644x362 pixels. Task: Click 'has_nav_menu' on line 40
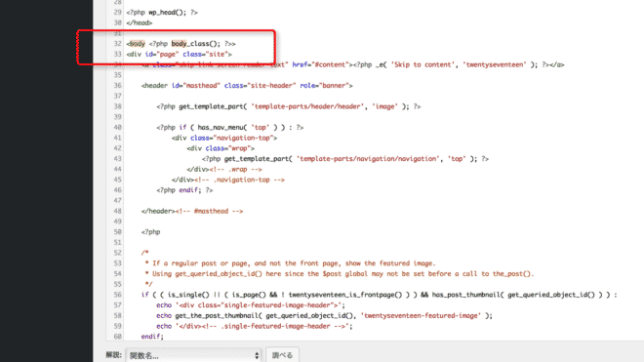point(221,128)
